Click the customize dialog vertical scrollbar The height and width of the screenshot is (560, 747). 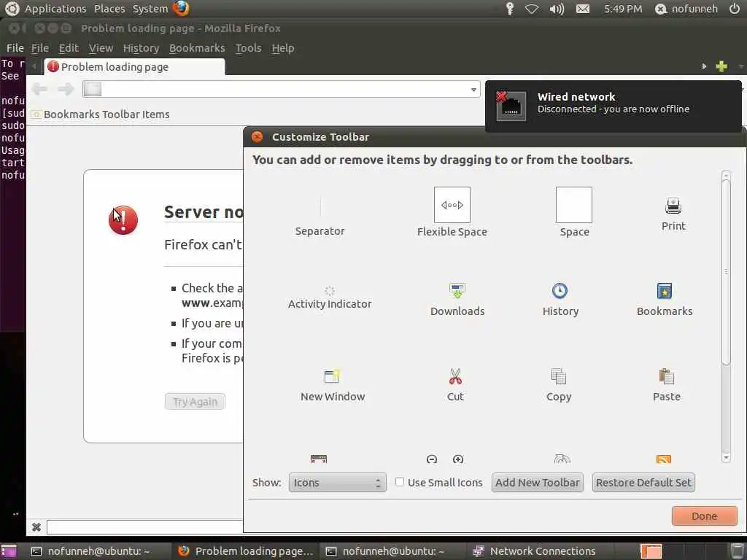tap(726, 271)
